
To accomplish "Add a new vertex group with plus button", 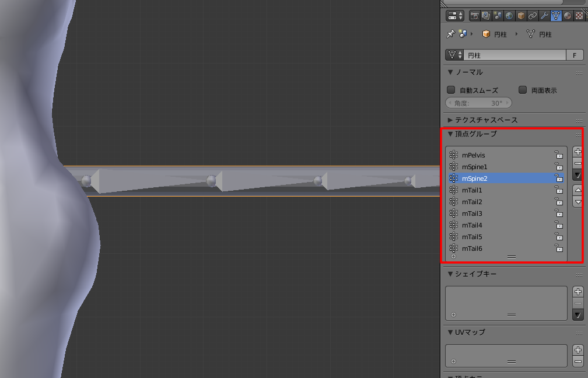I will click(578, 152).
